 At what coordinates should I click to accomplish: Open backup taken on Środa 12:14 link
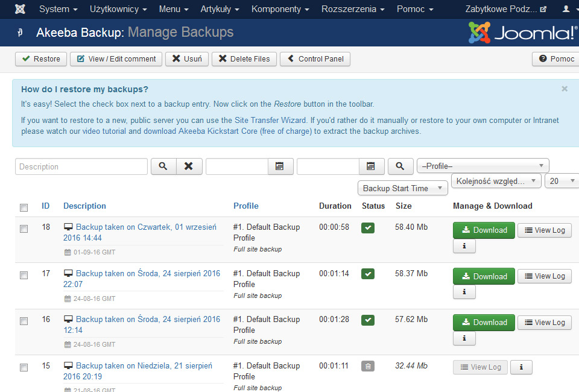click(142, 324)
